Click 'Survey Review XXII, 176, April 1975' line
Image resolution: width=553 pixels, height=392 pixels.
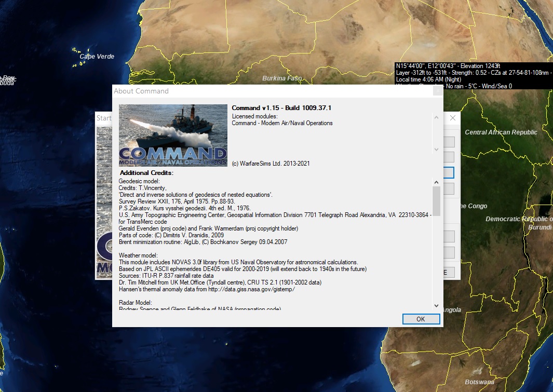point(177,201)
